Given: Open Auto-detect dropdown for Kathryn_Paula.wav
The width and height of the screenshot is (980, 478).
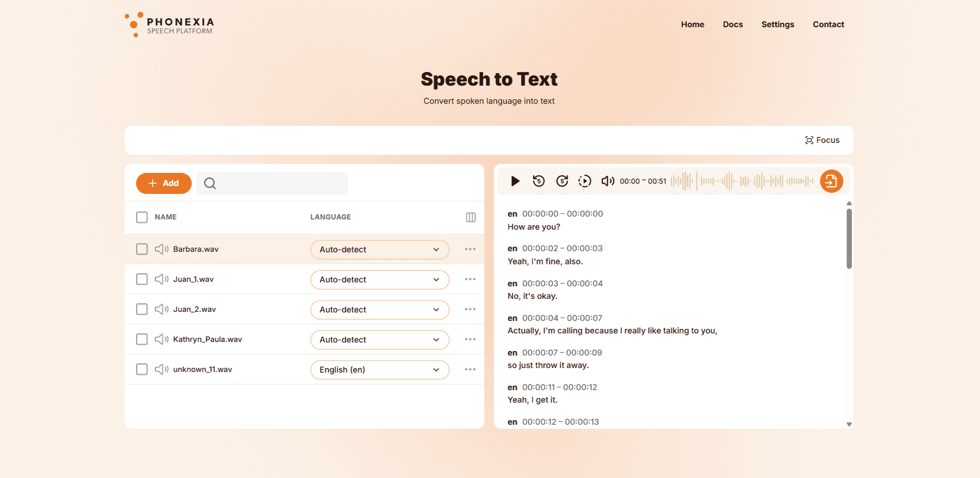Looking at the screenshot, I should 380,340.
